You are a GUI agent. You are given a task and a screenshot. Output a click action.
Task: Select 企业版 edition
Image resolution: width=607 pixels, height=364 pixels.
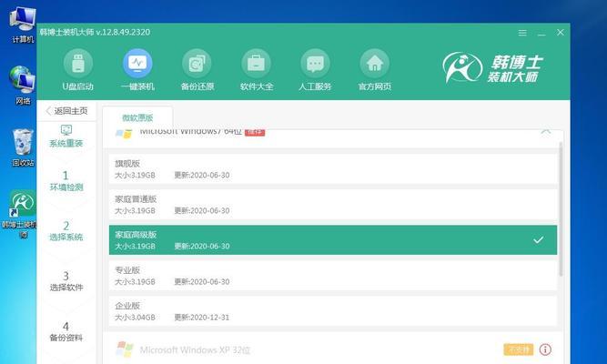click(x=333, y=311)
